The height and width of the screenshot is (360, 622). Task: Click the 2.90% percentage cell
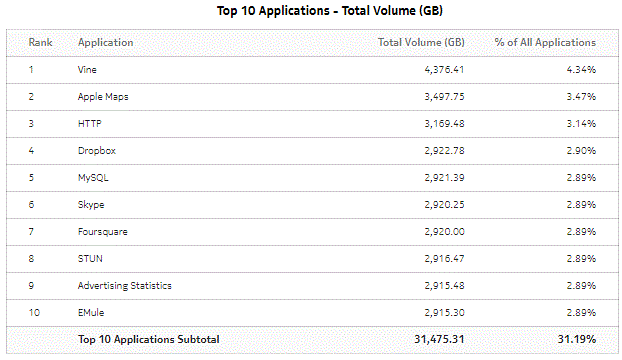tap(581, 151)
